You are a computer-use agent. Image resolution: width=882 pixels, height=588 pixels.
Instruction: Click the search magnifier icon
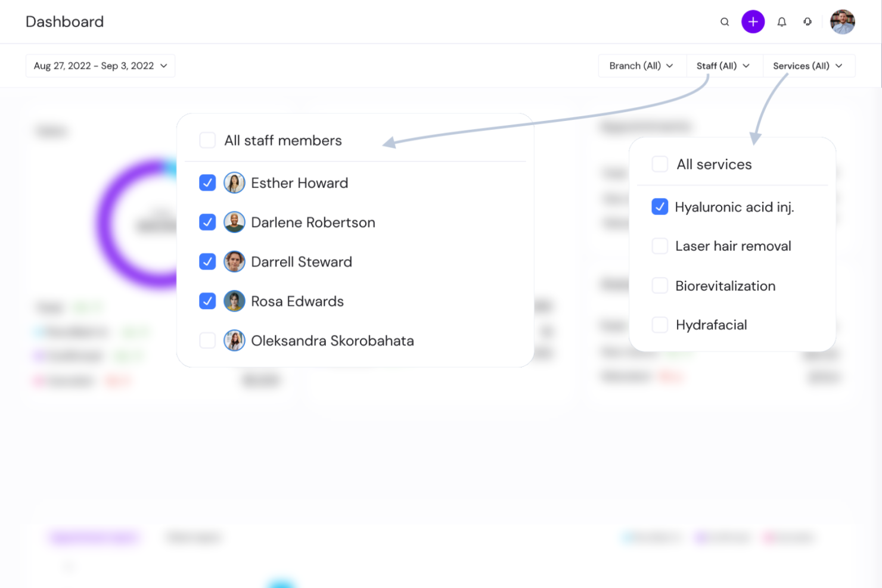[x=725, y=22]
